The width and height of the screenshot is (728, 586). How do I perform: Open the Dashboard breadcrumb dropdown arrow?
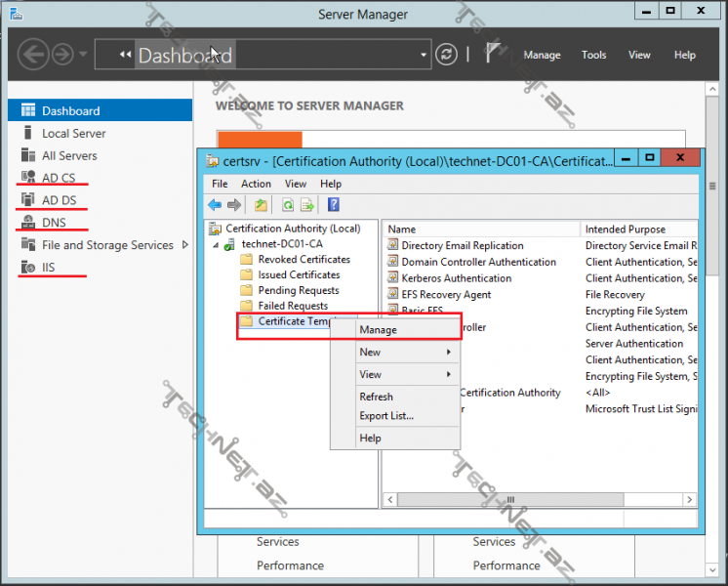pos(424,55)
